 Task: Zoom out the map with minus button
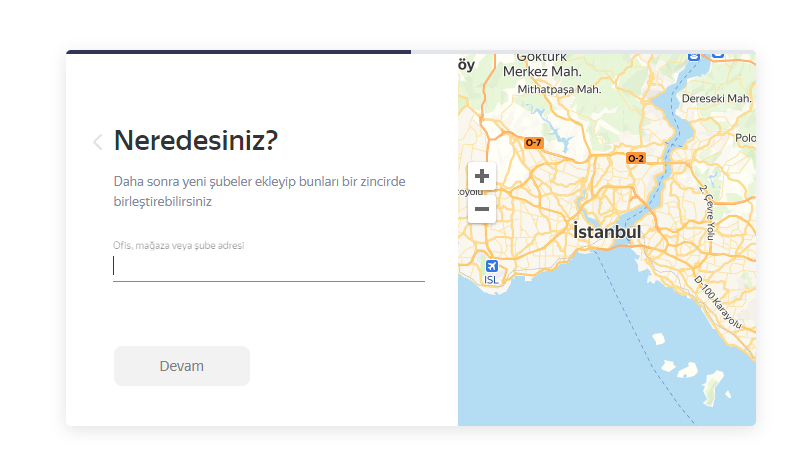pyautogui.click(x=482, y=209)
